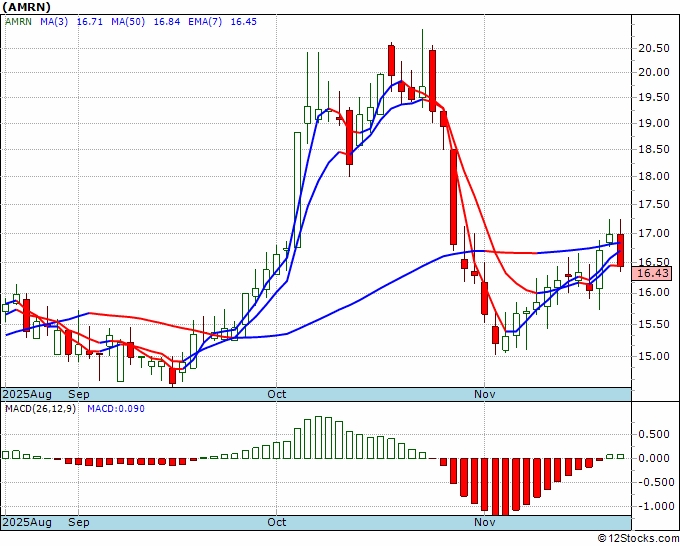680x546 pixels.
Task: Select the MA(50) legend label
Action: tap(128, 21)
